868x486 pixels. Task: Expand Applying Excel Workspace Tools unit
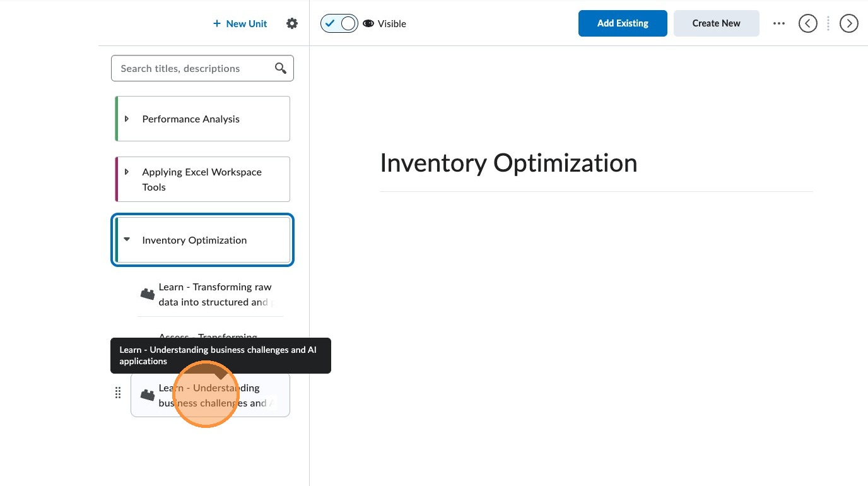click(x=127, y=172)
